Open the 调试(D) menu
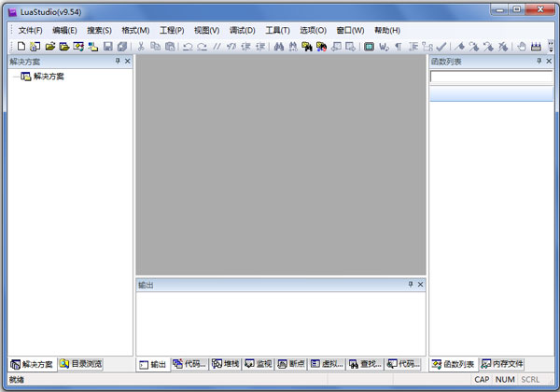 tap(243, 30)
